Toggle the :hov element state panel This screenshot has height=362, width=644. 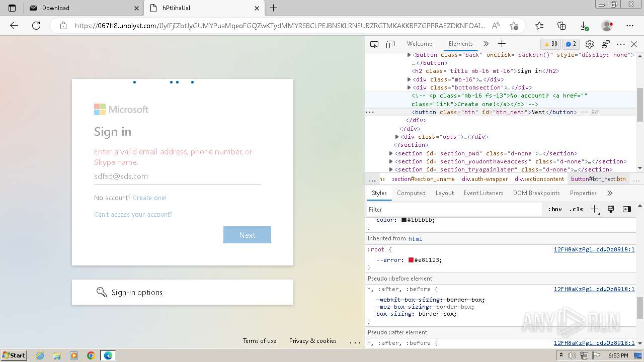(555, 209)
